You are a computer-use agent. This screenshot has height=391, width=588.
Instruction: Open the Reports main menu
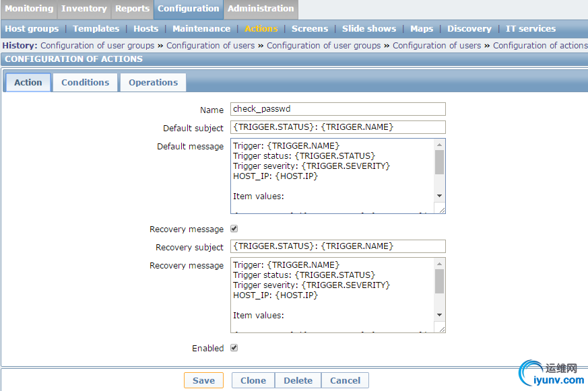click(132, 9)
